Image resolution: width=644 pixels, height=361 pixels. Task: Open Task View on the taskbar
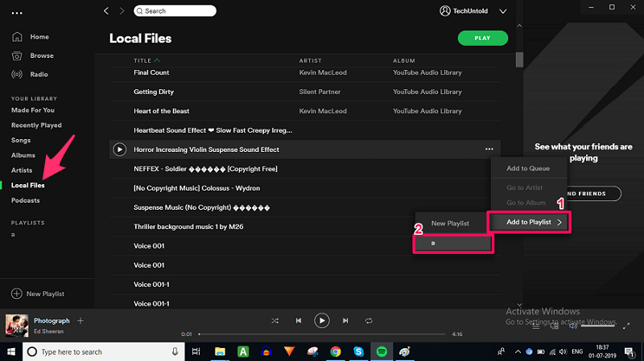point(196,352)
